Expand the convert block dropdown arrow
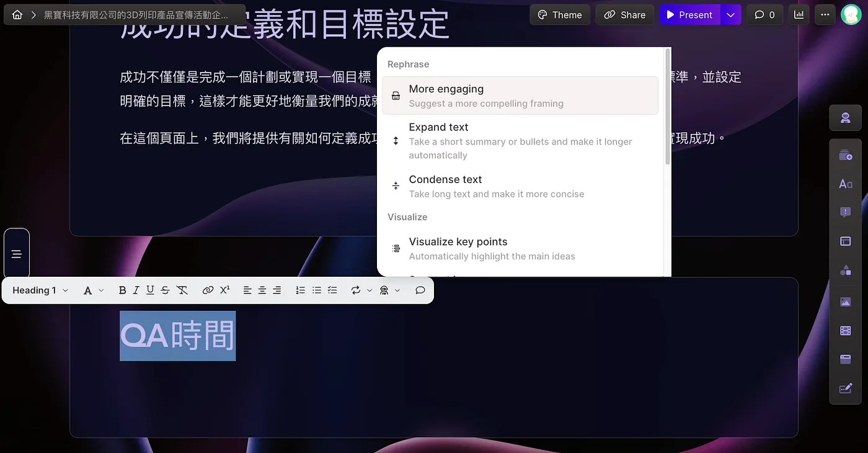The width and height of the screenshot is (868, 453). pos(370,290)
